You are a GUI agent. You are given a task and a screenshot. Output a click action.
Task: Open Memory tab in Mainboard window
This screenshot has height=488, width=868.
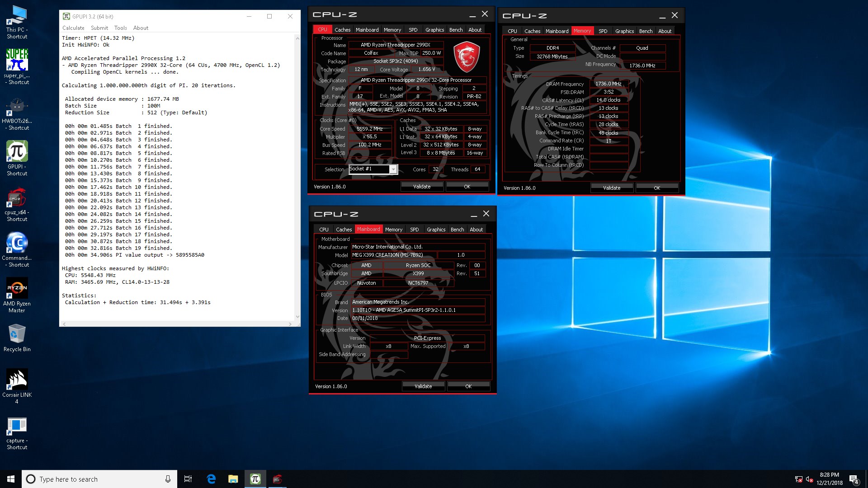[393, 230]
